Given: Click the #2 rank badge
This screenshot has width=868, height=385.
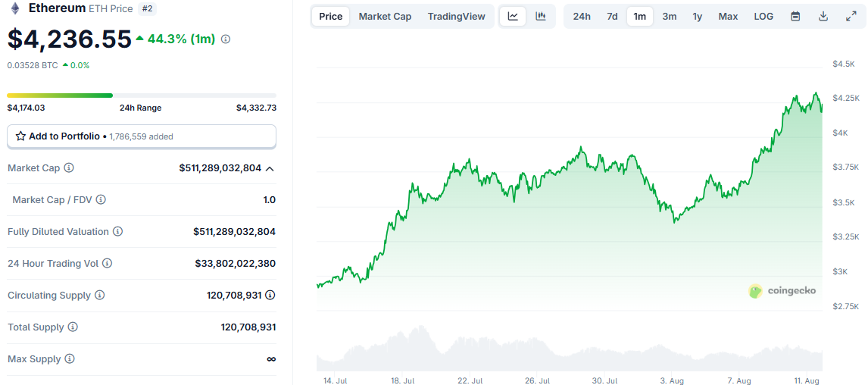Looking at the screenshot, I should 147,8.
